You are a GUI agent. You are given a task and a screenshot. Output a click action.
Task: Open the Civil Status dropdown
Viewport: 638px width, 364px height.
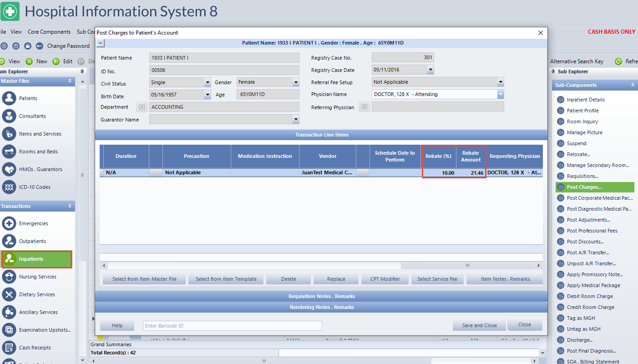coord(207,83)
